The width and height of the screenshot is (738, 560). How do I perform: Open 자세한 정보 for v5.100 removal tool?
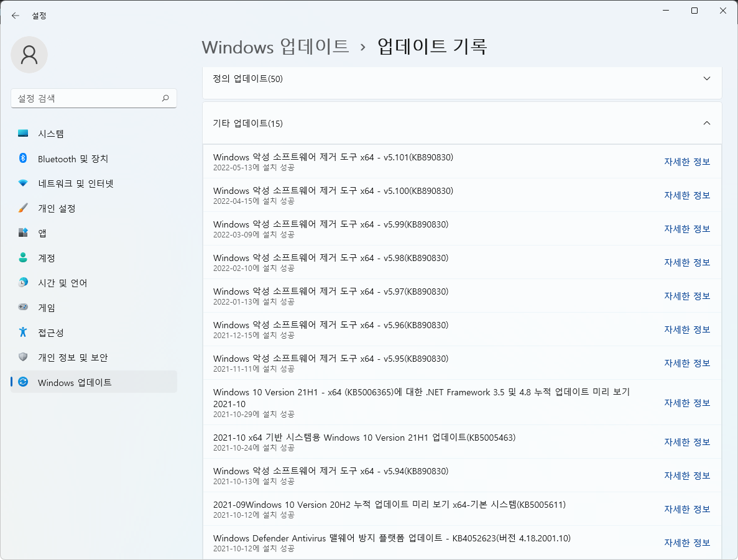coord(686,195)
